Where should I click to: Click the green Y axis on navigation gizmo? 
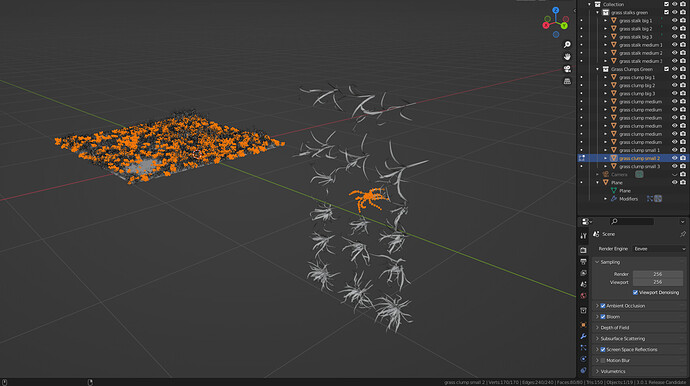tap(564, 26)
